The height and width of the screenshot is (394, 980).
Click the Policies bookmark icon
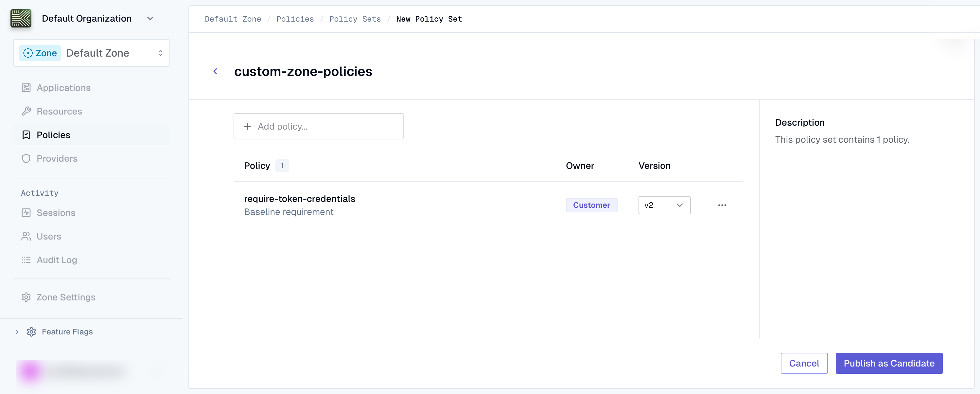point(26,135)
